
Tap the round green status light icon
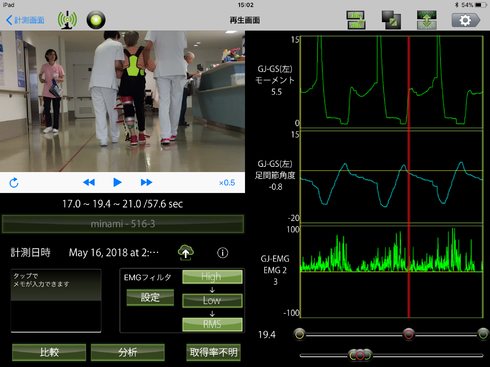(96, 20)
